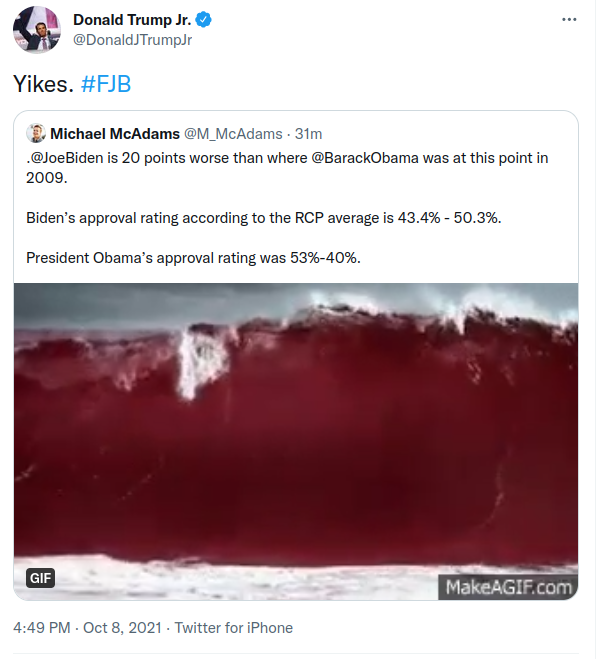
Task: Click the Twitter for iPhone source link
Action: [233, 627]
